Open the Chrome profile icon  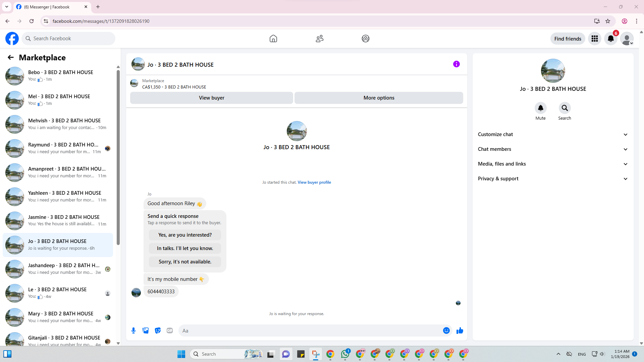pos(625,21)
